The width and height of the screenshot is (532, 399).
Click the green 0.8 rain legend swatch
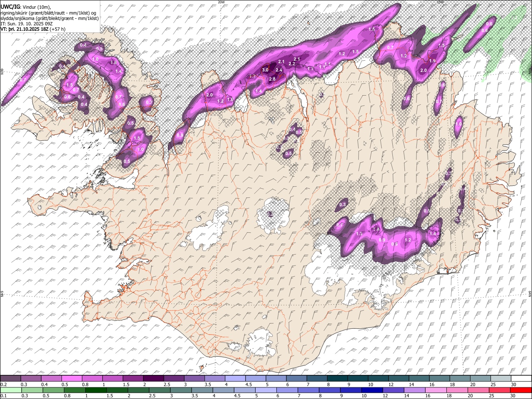tap(74, 390)
